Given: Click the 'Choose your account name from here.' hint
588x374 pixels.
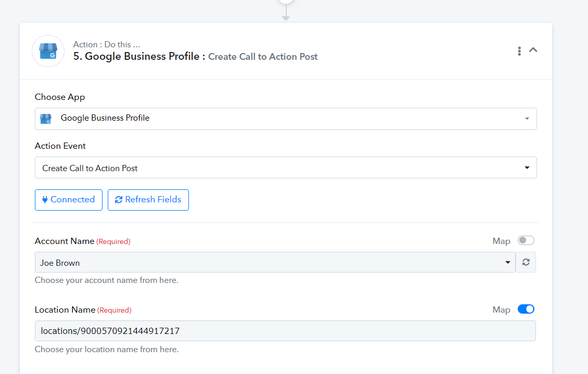Looking at the screenshot, I should tap(107, 280).
